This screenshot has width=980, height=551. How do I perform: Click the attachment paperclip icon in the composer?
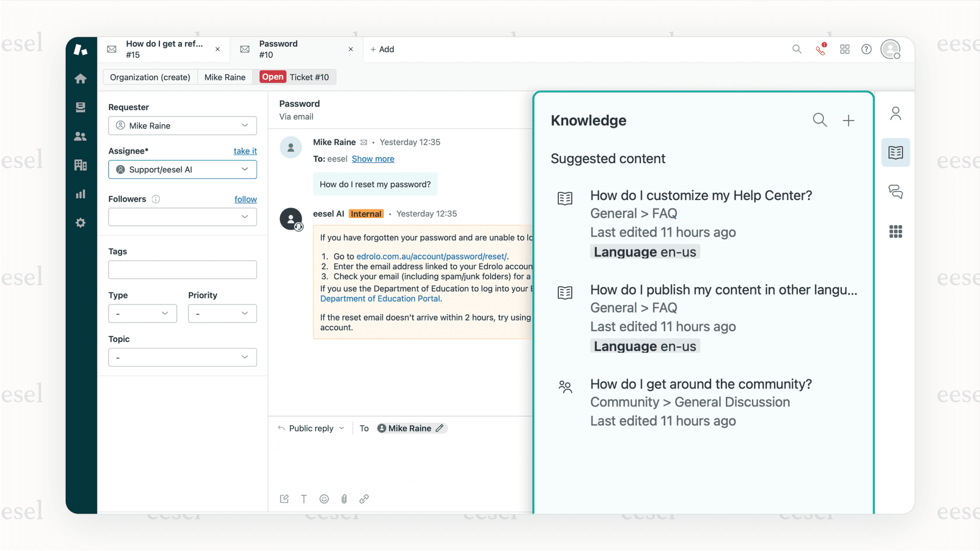coord(344,499)
